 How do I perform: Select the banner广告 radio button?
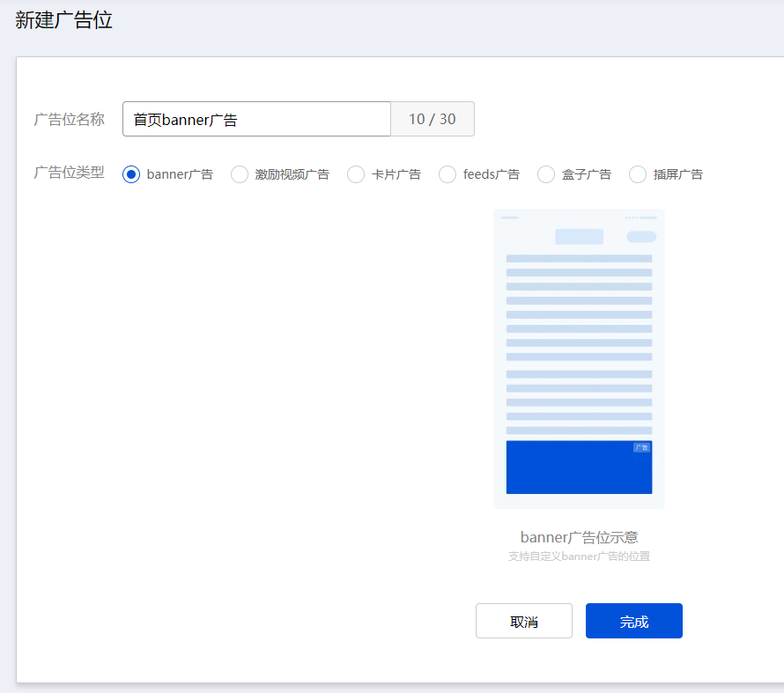pyautogui.click(x=131, y=174)
